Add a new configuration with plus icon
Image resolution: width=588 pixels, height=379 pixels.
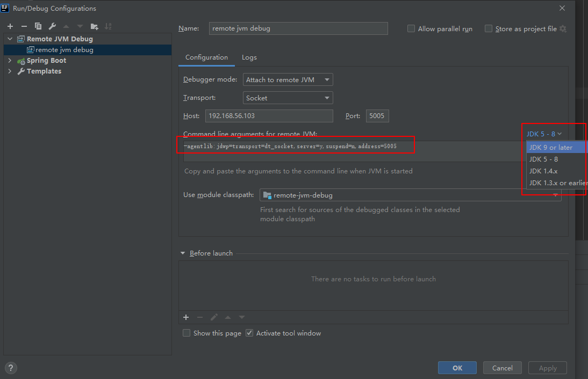pyautogui.click(x=10, y=26)
